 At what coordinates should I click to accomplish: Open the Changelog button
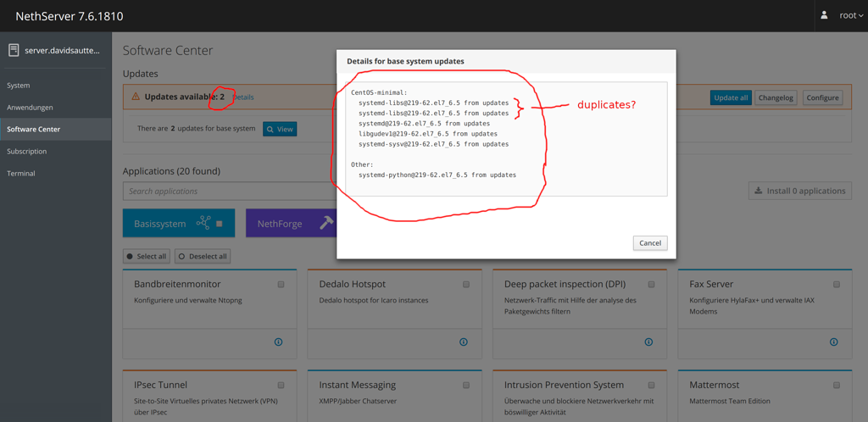776,98
